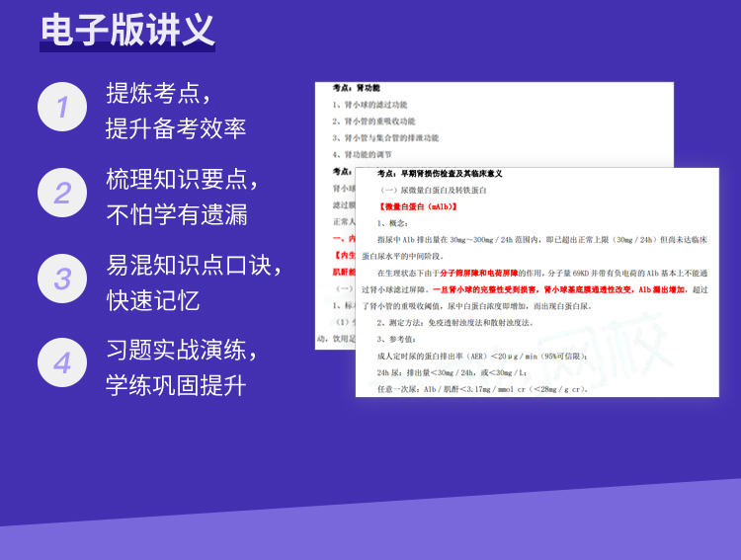Open the 考点：肾功能 heading in back document

coord(356,88)
